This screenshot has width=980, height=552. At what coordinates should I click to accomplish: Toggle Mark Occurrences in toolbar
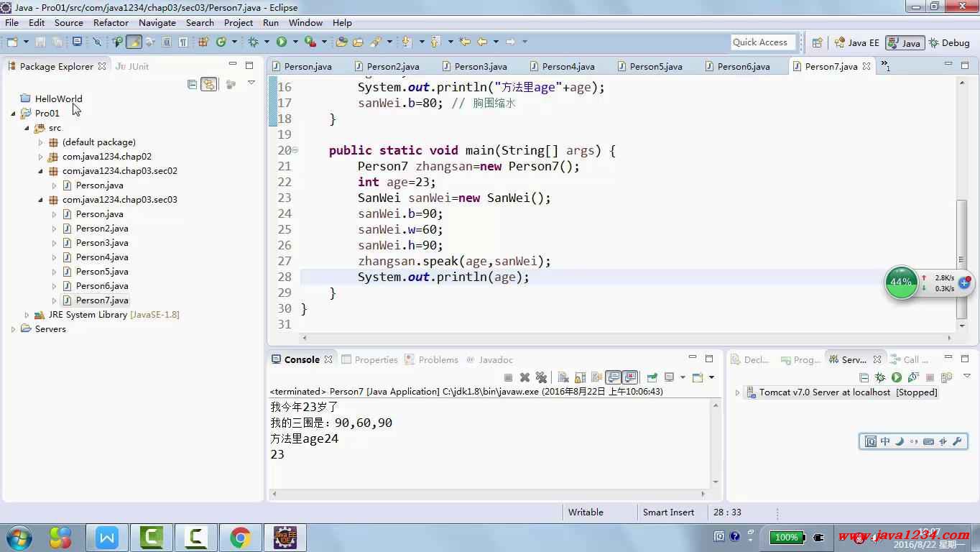(134, 42)
